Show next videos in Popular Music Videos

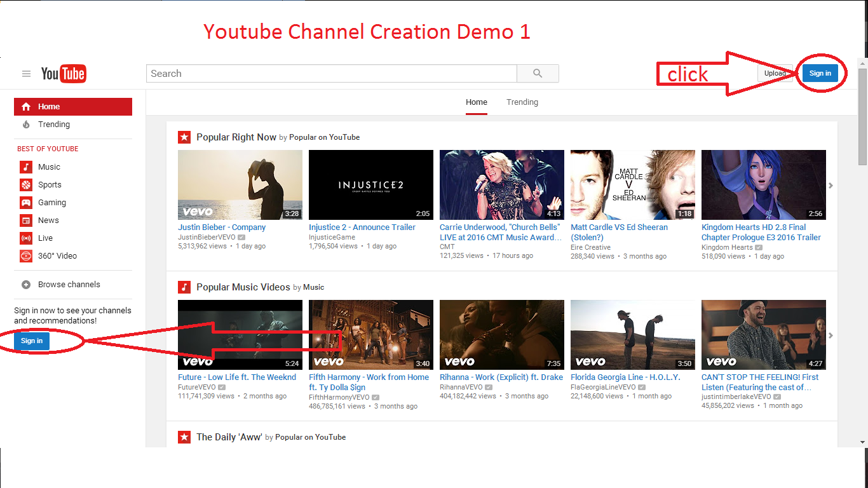click(831, 335)
